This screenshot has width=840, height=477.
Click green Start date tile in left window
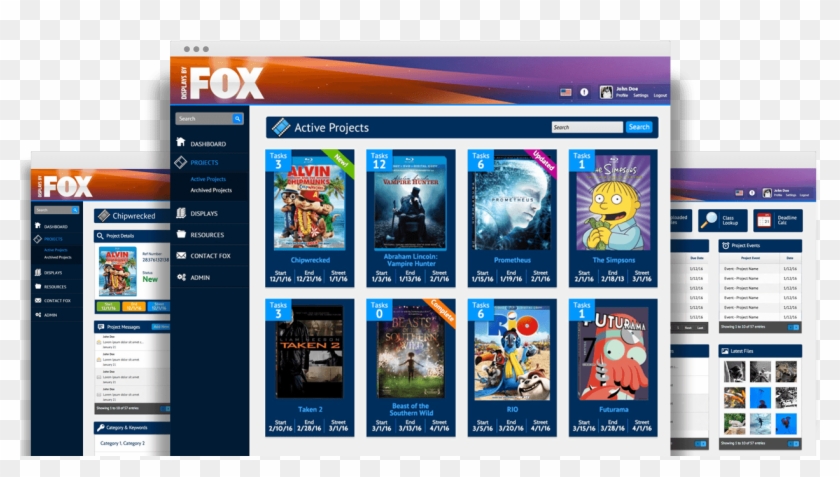point(108,307)
